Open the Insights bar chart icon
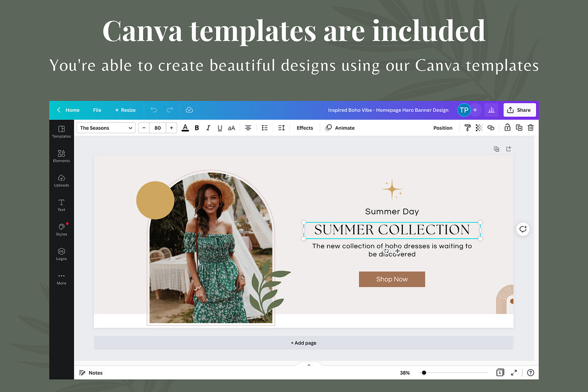 point(491,110)
